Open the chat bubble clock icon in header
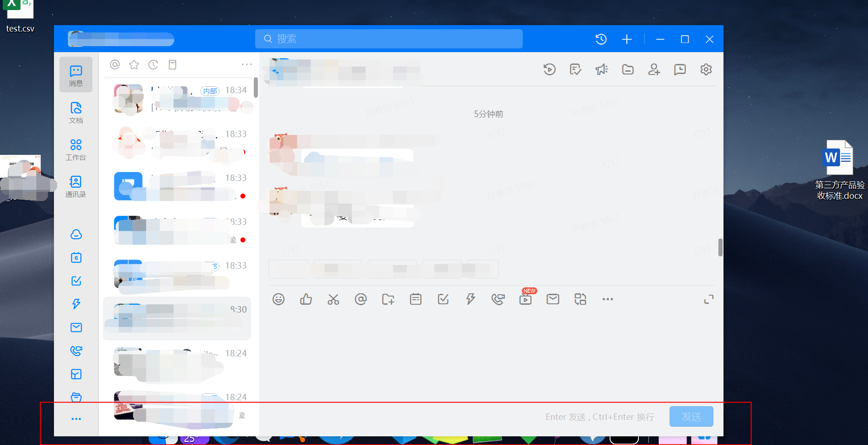868x445 pixels. pyautogui.click(x=680, y=69)
